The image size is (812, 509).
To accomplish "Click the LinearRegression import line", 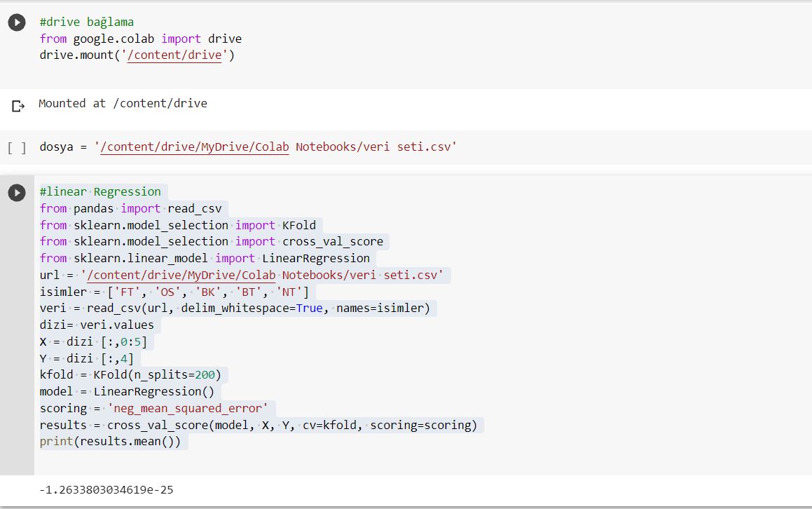I will click(205, 258).
